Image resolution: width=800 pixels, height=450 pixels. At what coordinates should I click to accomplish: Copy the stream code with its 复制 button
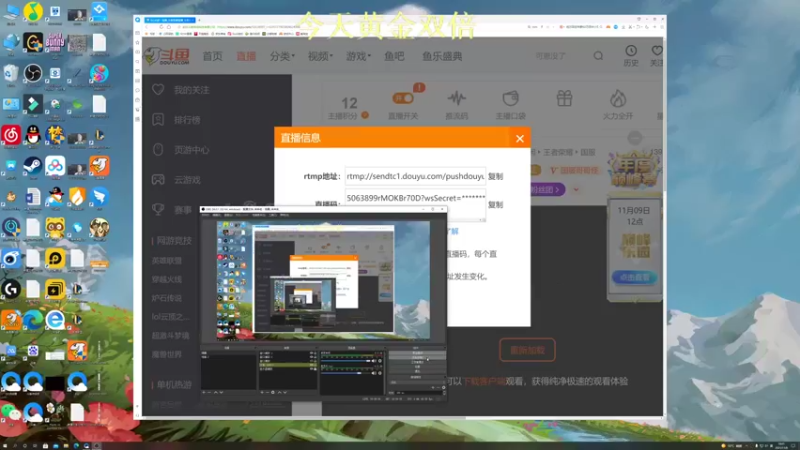[x=495, y=205]
